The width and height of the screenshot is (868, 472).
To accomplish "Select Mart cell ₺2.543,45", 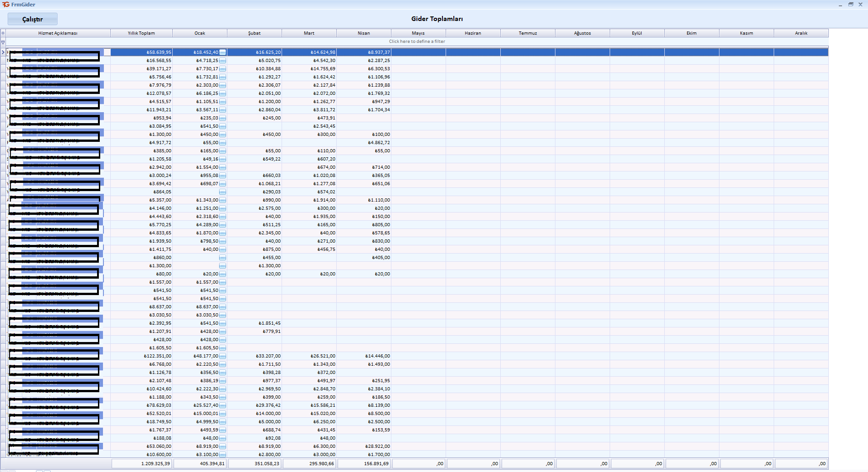I will coord(309,126).
